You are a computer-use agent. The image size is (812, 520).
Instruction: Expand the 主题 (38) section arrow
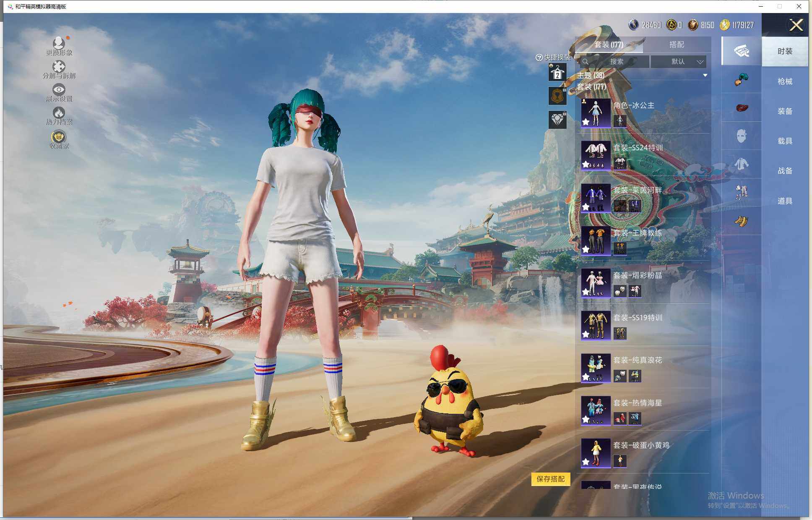pos(705,76)
